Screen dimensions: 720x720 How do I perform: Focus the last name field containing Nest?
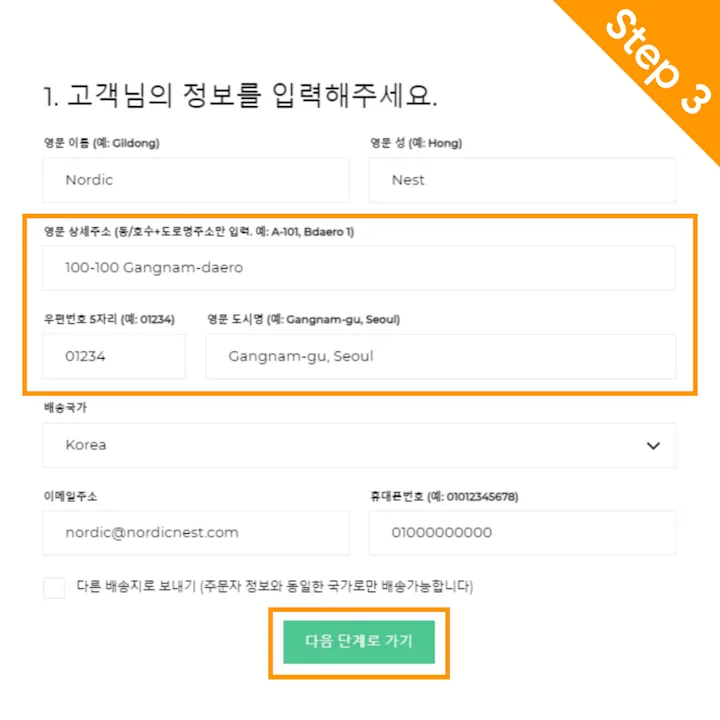pyautogui.click(x=522, y=180)
